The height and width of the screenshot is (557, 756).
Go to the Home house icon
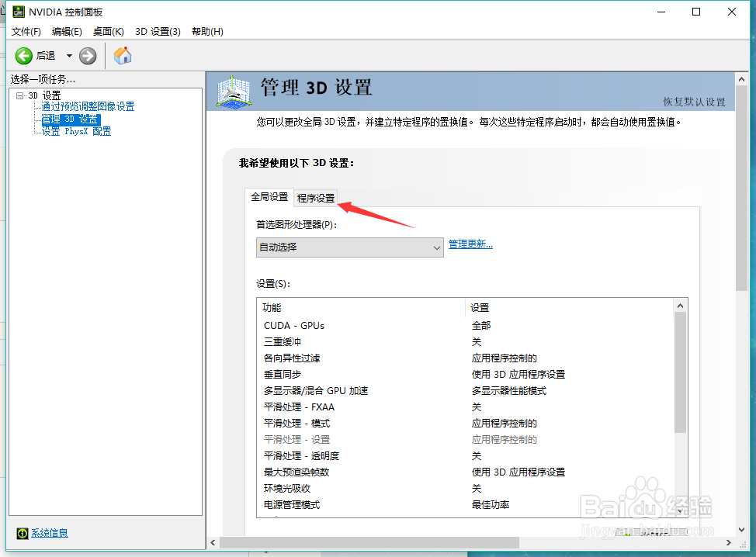[x=123, y=55]
